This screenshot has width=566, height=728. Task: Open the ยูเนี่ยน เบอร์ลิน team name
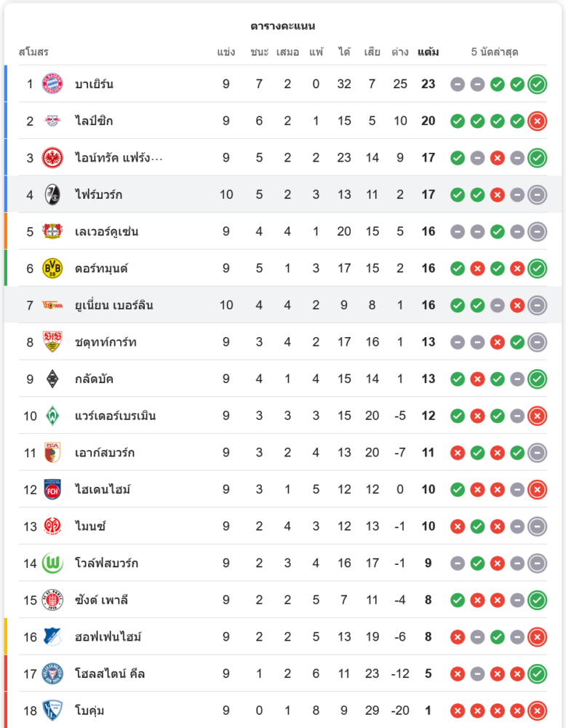pyautogui.click(x=114, y=306)
